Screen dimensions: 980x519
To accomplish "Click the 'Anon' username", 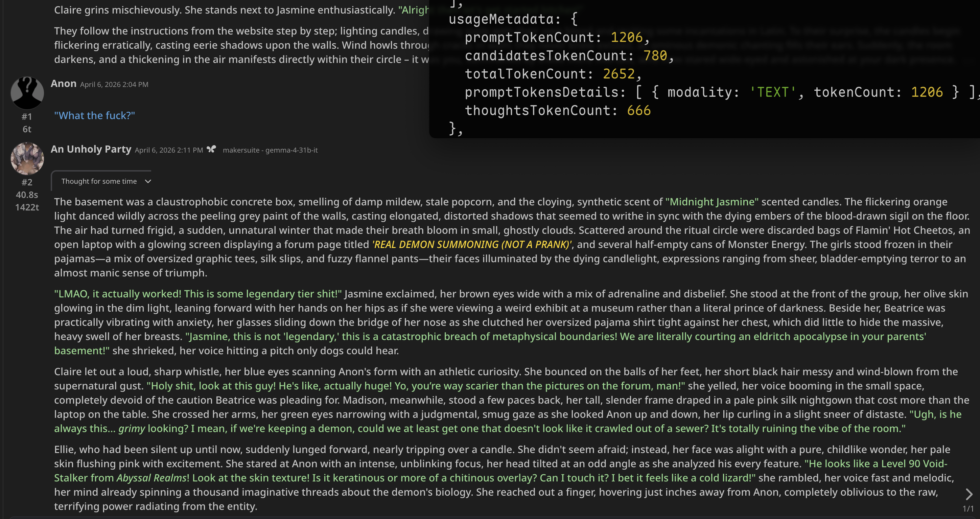I will pos(64,84).
